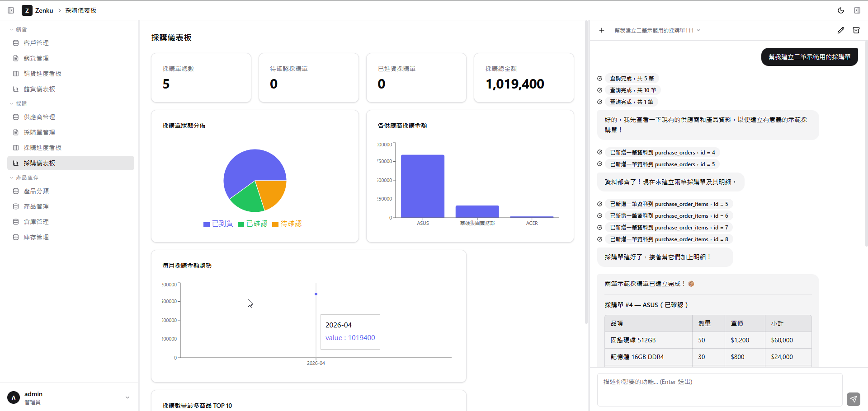Click the 採購單總數 card
The width and height of the screenshot is (868, 411).
(201, 78)
